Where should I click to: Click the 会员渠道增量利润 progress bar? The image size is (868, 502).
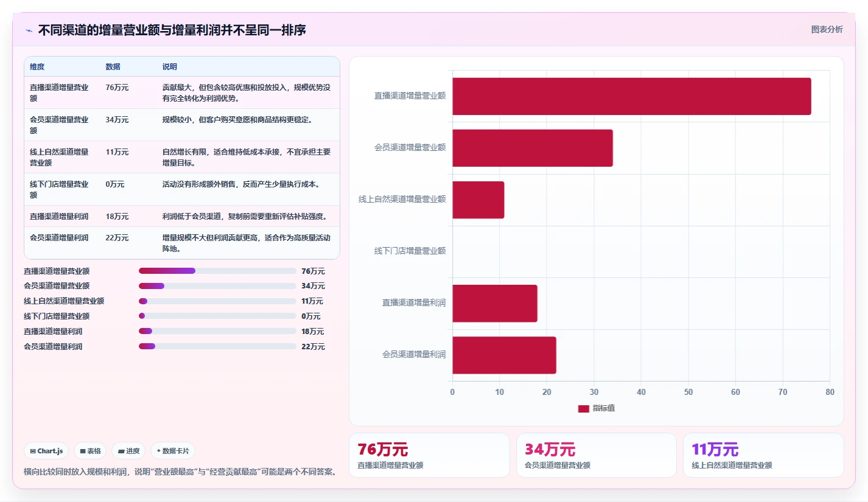pos(217,346)
